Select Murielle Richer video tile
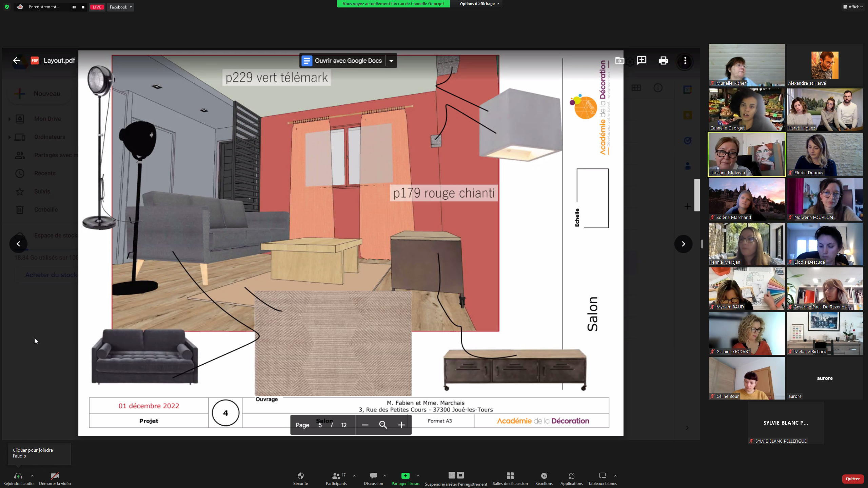This screenshot has width=868, height=488. click(747, 65)
